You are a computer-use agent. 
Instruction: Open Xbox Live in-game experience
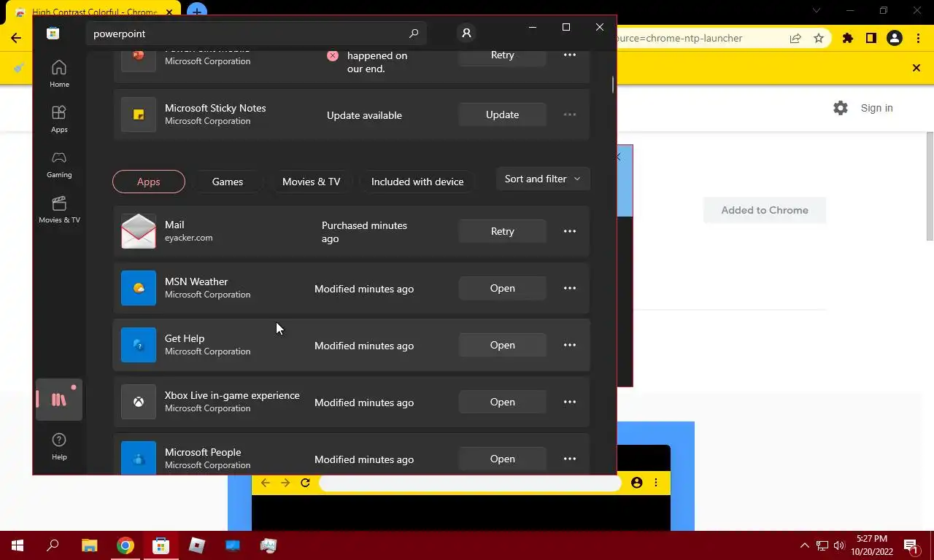point(503,402)
